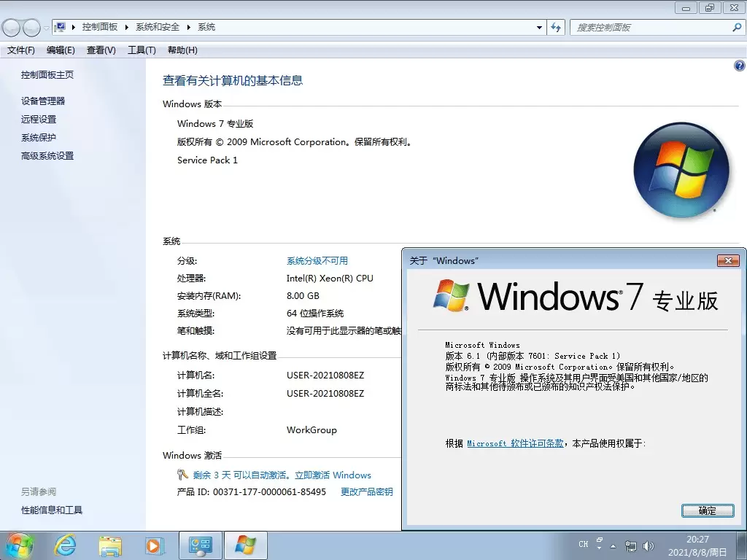Open the recent pages dropdown arrow

click(x=46, y=28)
